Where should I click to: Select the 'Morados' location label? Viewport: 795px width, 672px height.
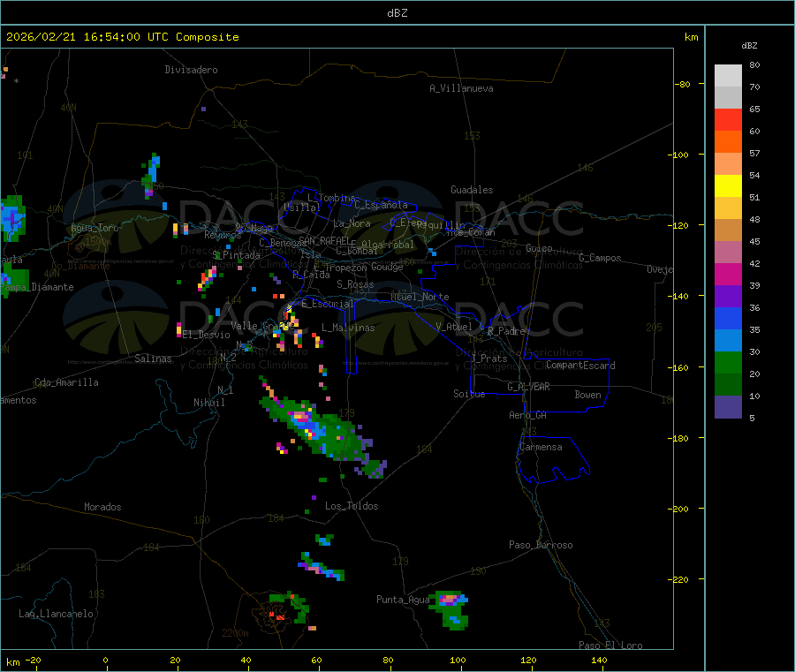click(103, 507)
